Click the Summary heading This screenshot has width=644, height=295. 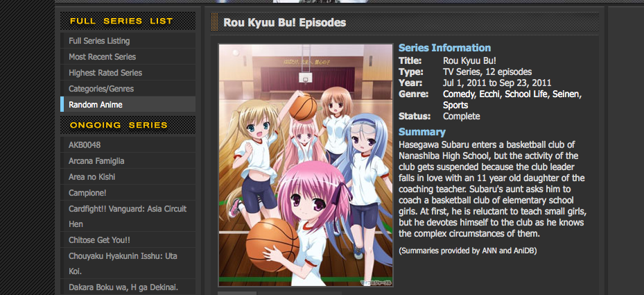[421, 132]
